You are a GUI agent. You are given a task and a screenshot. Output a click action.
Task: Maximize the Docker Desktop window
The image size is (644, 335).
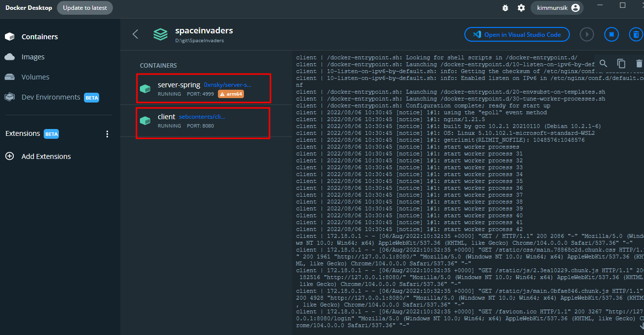click(623, 5)
